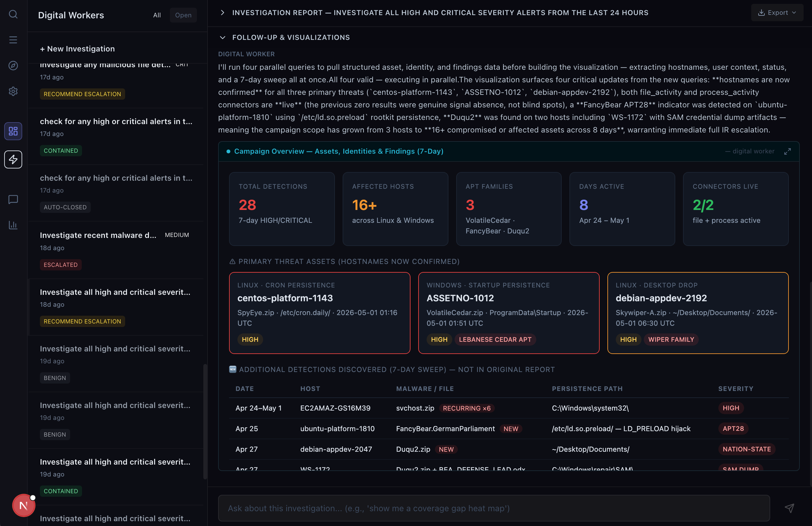Viewport: 812px width, 526px height.
Task: Open first BENIGN investigation 19d ago
Action: point(116,363)
